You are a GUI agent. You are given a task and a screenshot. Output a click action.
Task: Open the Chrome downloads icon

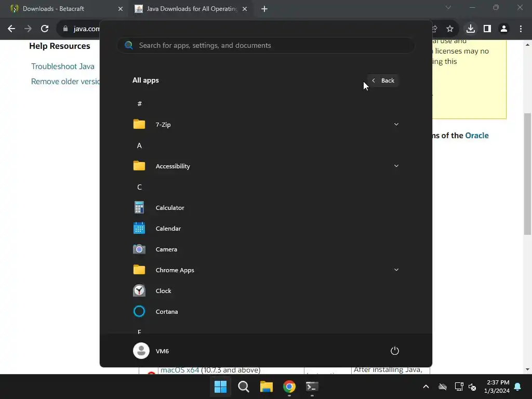pyautogui.click(x=471, y=29)
